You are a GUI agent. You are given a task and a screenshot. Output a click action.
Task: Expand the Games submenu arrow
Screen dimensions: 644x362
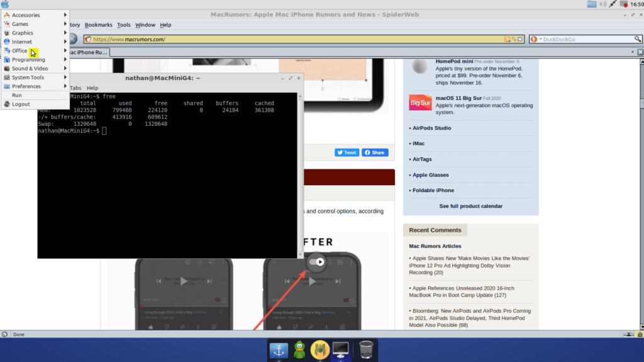coord(65,24)
